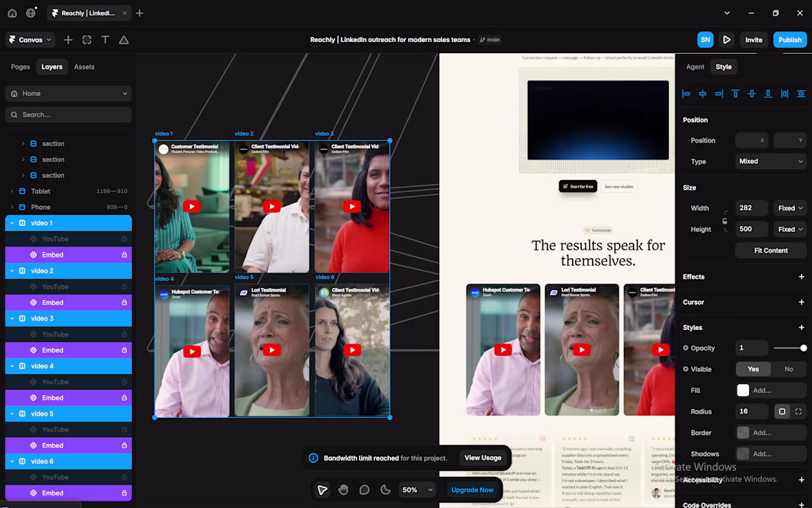The height and width of the screenshot is (508, 812).
Task: Select per-corner radius mode
Action: (x=799, y=412)
